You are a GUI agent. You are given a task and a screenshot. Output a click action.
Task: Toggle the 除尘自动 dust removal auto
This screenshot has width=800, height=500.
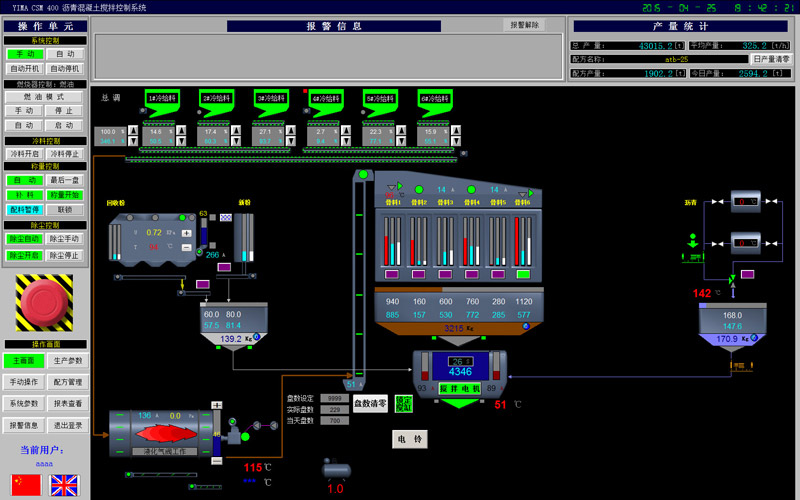click(x=25, y=240)
